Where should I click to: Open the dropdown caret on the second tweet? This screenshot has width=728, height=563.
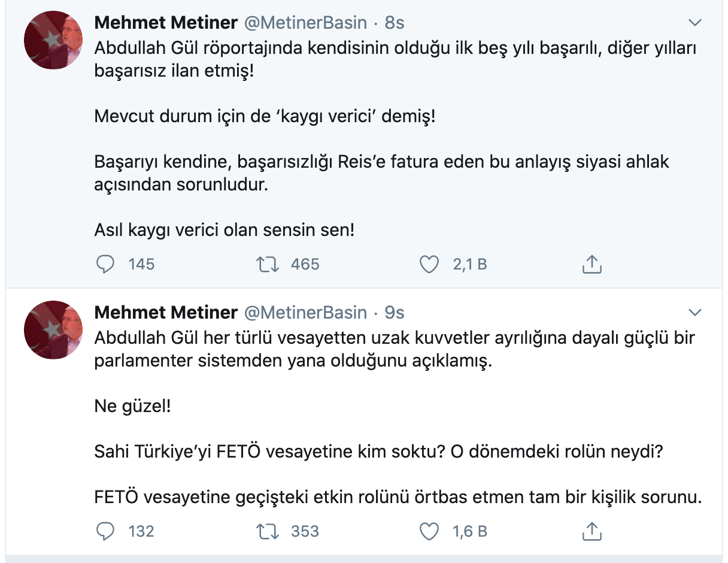click(x=695, y=311)
